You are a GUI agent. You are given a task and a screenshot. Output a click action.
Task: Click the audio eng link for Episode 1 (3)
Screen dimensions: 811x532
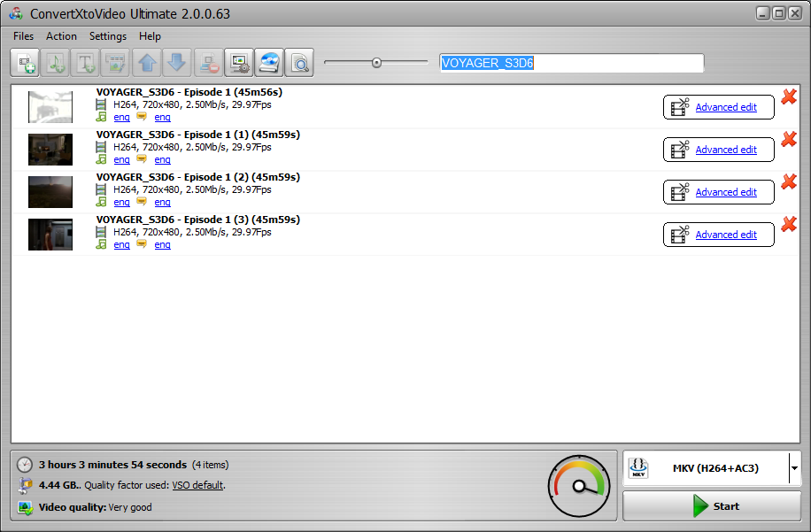121,244
